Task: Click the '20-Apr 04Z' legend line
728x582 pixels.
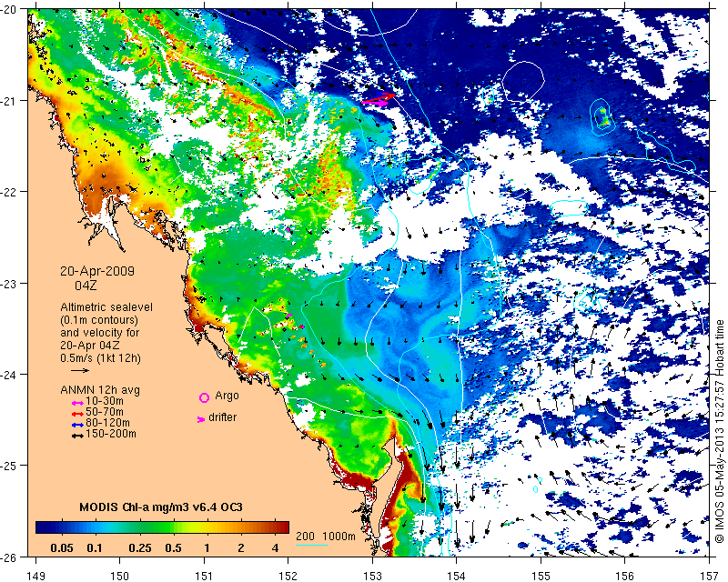Action: pos(89,346)
